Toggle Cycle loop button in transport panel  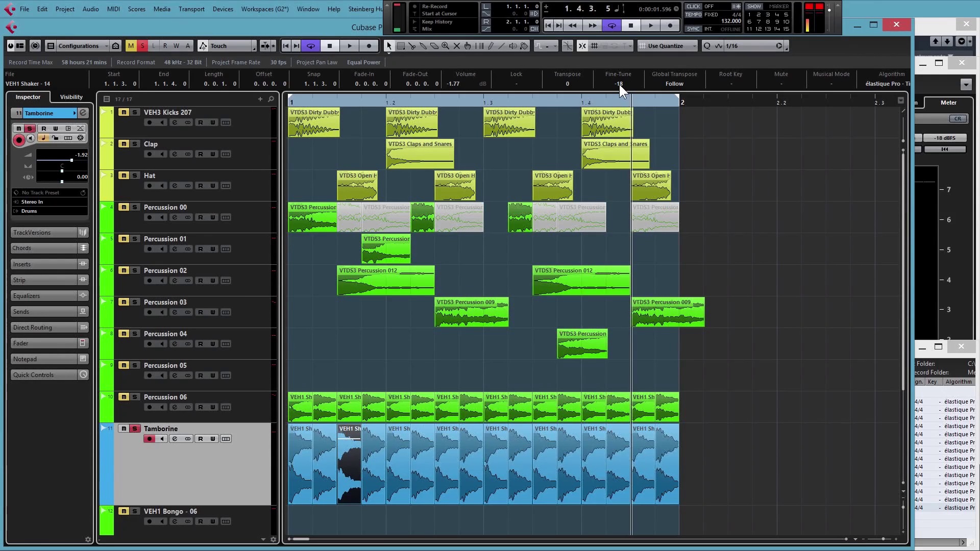(x=611, y=26)
